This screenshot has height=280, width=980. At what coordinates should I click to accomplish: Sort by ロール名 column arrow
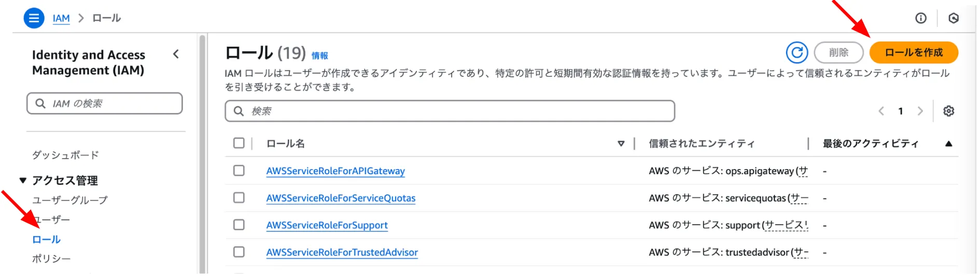621,144
